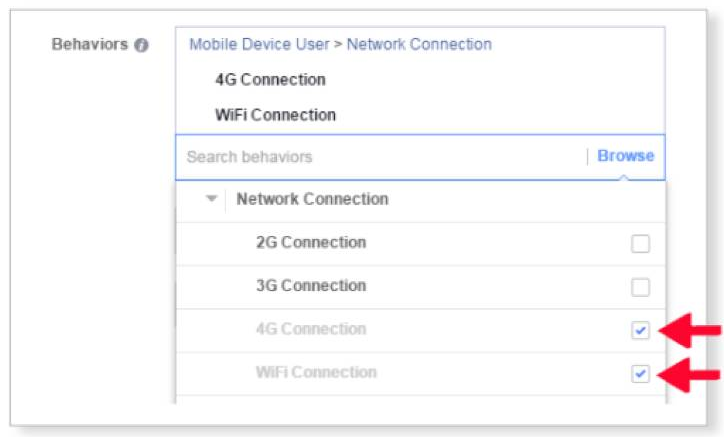
Task: Uncheck the 4G Connection checkbox
Action: [x=640, y=330]
